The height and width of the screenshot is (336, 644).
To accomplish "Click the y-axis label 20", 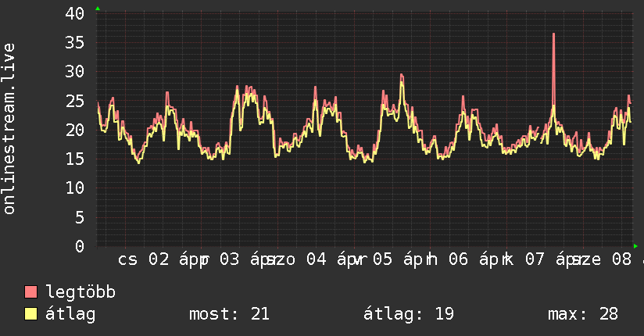I will pos(75,130).
